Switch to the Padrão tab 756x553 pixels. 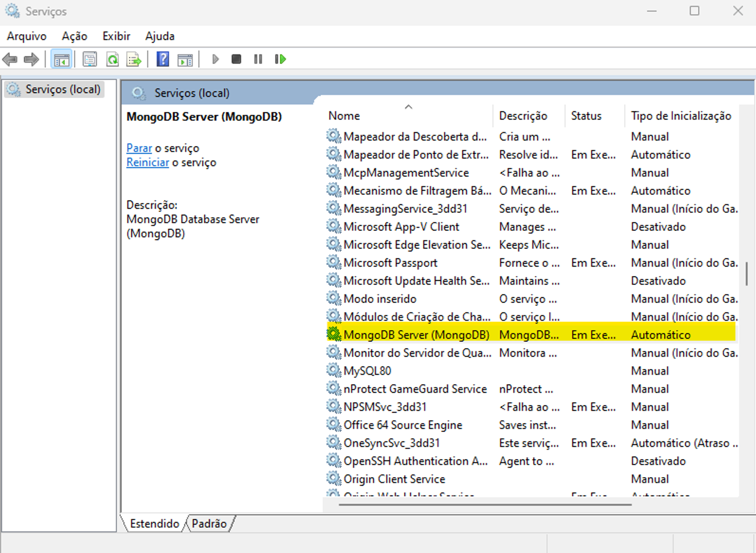click(x=209, y=524)
